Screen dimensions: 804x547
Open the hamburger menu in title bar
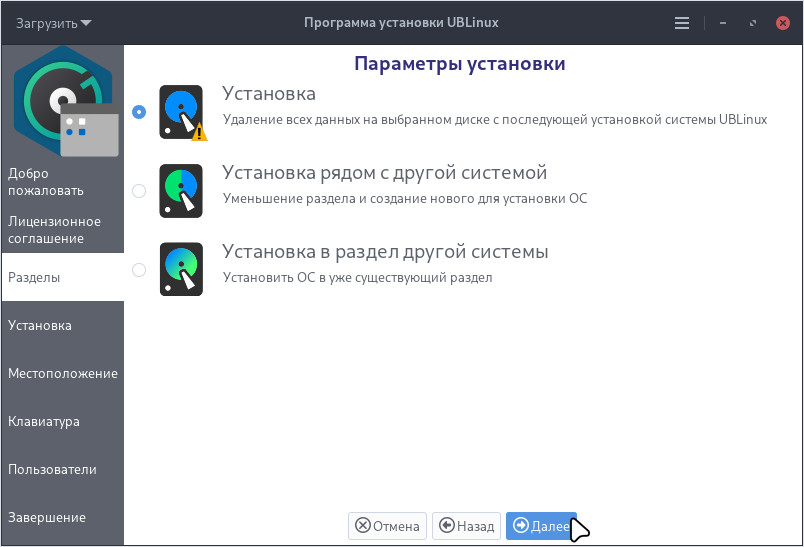[x=681, y=23]
